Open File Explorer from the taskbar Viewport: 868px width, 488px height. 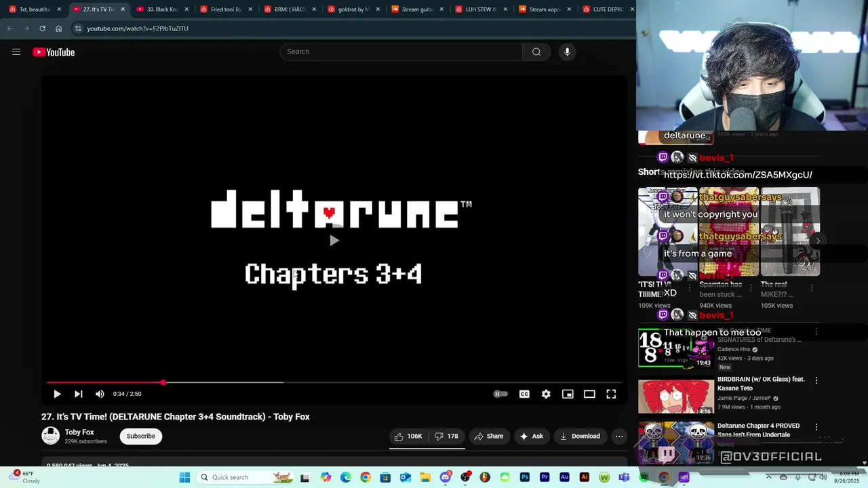pos(425,477)
